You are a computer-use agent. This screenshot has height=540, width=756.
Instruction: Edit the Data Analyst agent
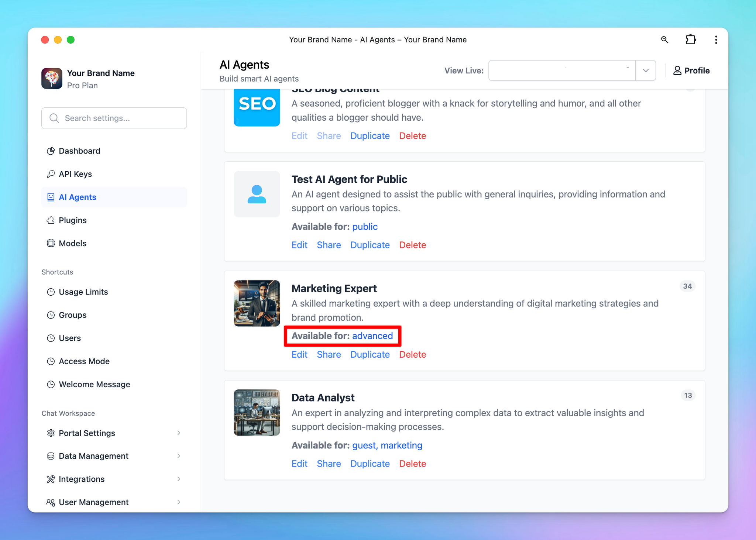299,464
